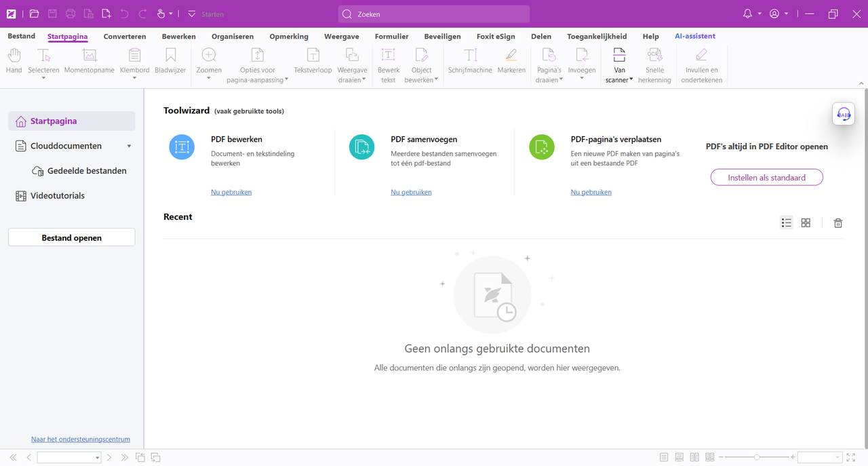Select the Bewerk tekst tool

coord(389,65)
